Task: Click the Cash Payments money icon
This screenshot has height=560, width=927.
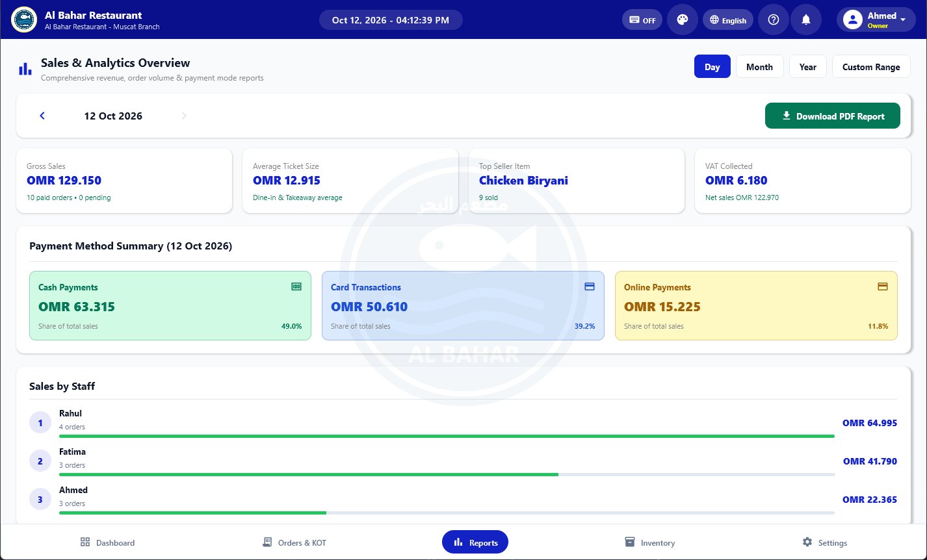Action: coord(296,286)
